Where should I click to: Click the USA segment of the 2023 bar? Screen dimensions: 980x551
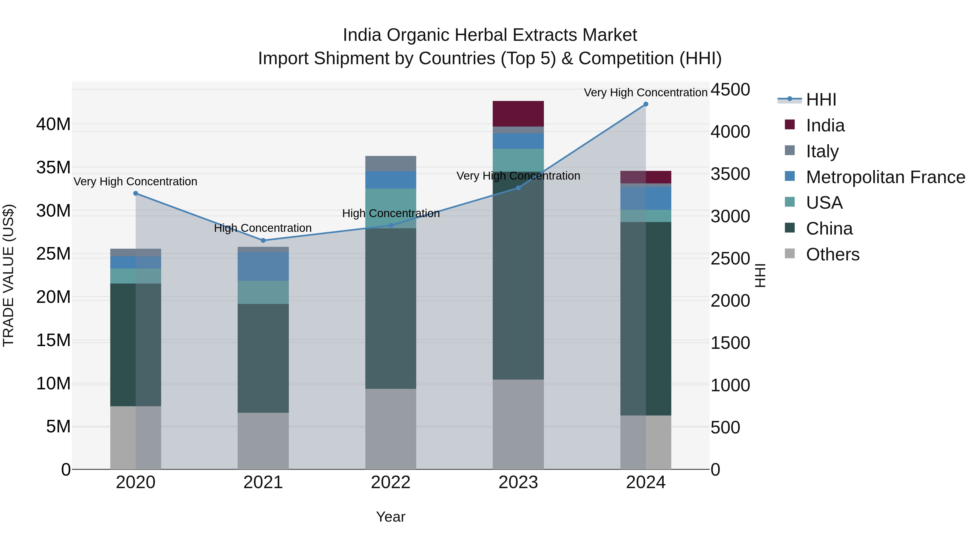[x=518, y=160]
